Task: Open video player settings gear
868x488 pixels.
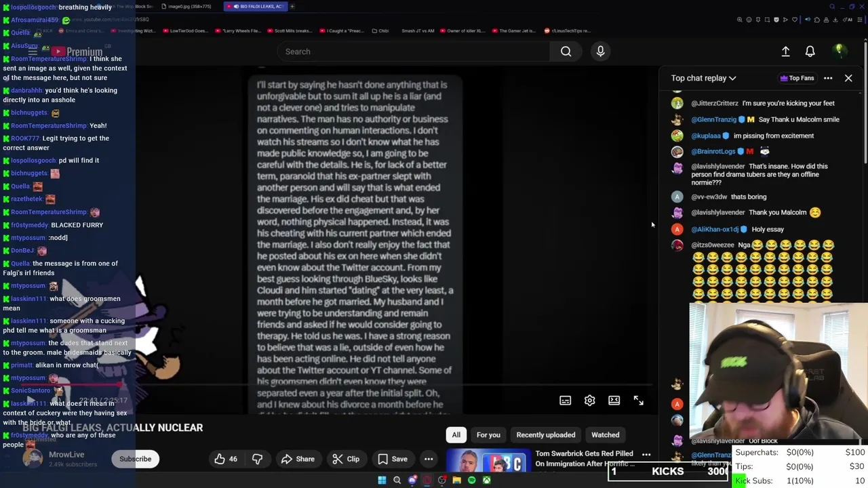Action: (x=589, y=401)
